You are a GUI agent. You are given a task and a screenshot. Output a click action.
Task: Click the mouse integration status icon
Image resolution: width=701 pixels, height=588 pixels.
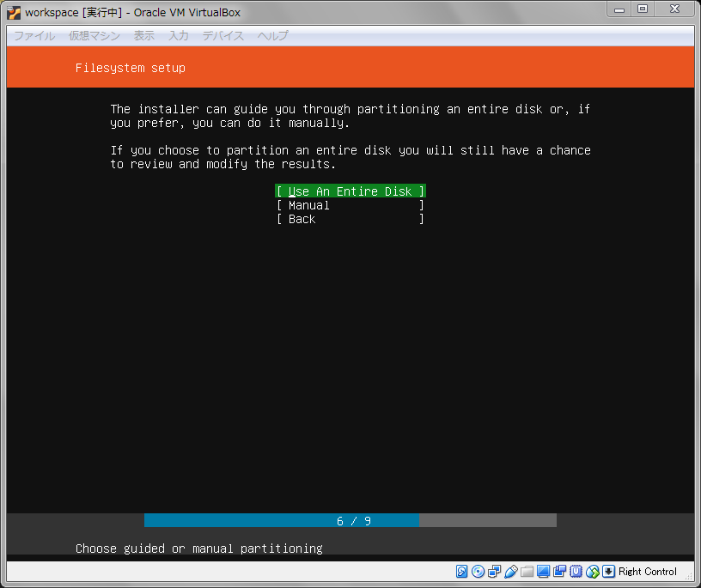593,572
